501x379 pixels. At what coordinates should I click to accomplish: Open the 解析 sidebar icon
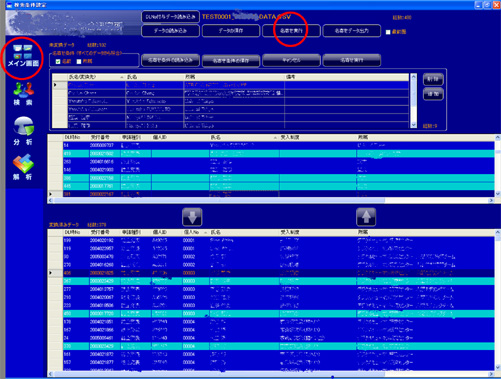coord(23,167)
